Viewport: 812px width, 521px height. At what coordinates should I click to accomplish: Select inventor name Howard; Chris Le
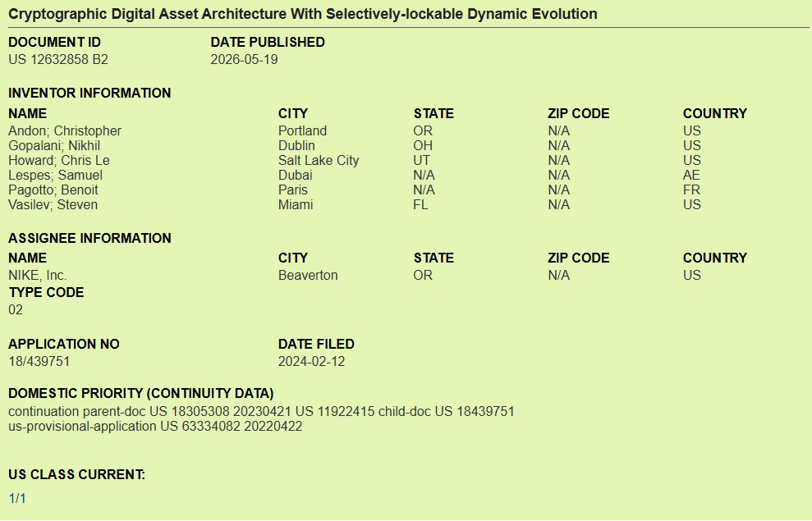pos(59,160)
